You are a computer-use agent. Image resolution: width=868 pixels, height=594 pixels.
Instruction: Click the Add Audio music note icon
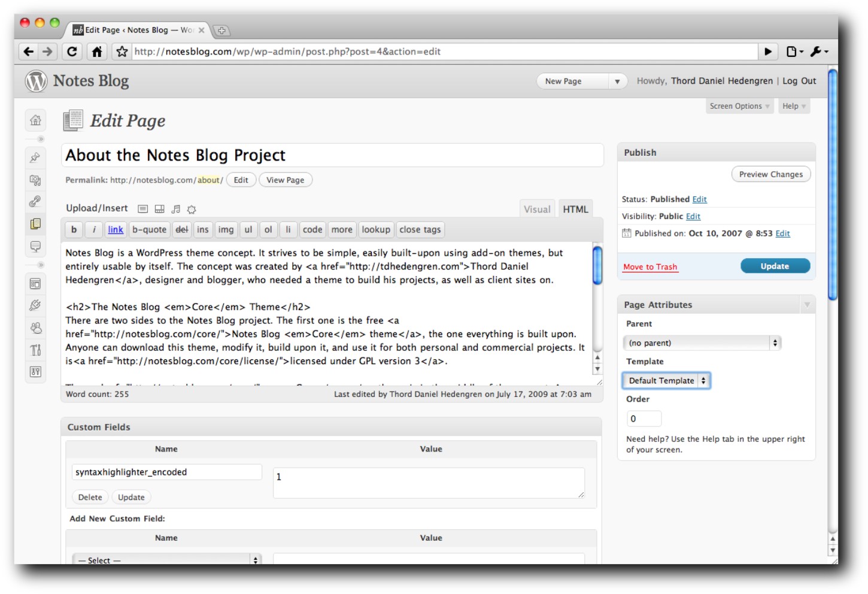[x=175, y=209]
